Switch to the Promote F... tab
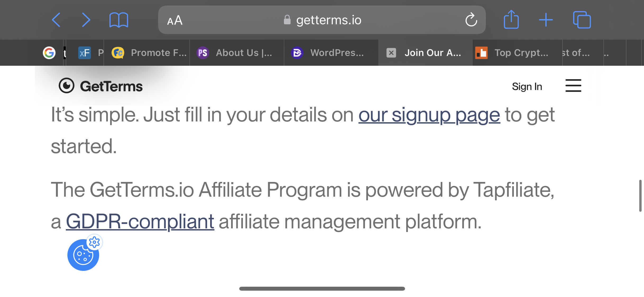Screen dimensions: 644x297 (149, 53)
